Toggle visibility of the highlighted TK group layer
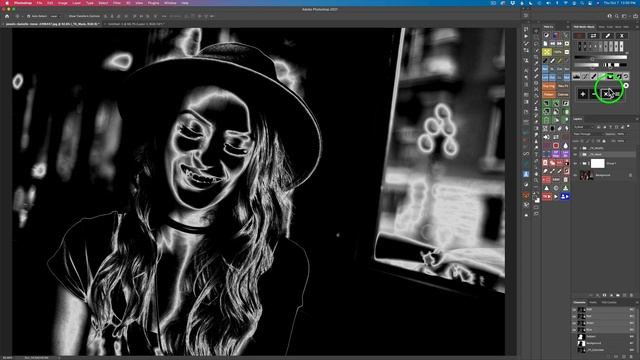This screenshot has height=360, width=640. 575,154
